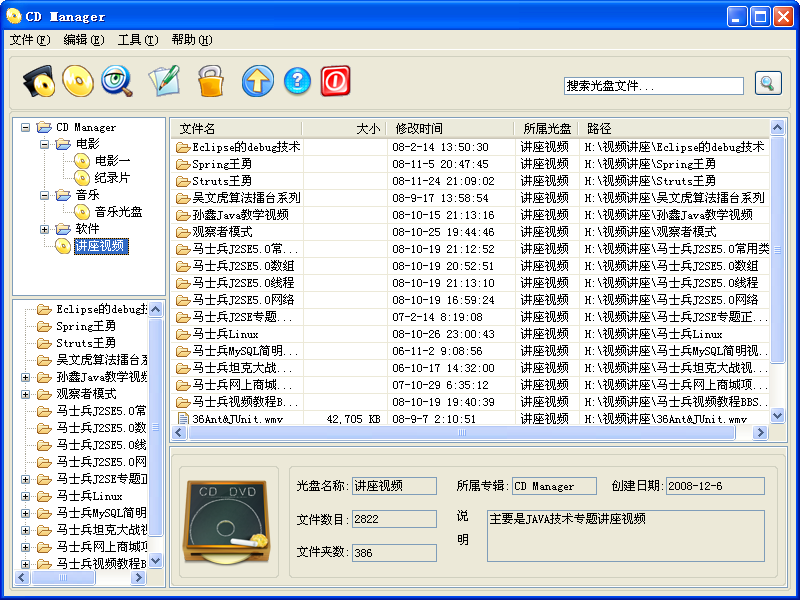Click the lower tree scroll left arrow
Image resolution: width=800 pixels, height=600 pixels.
click(x=22, y=578)
